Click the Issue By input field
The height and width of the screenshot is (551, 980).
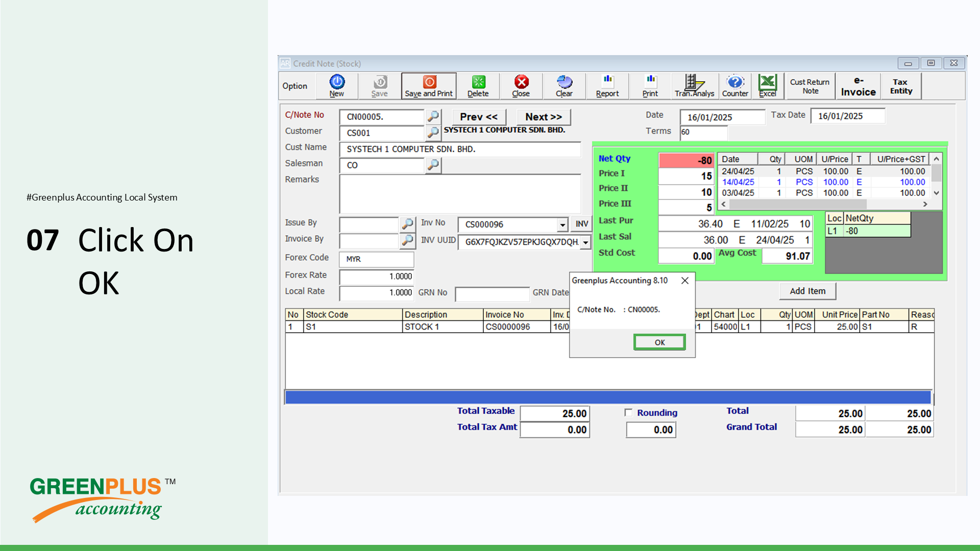click(x=369, y=224)
